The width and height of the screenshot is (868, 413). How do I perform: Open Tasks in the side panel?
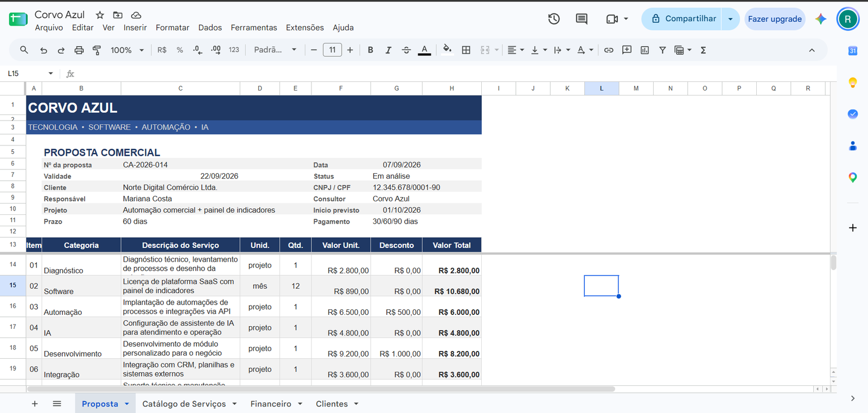[x=853, y=114]
